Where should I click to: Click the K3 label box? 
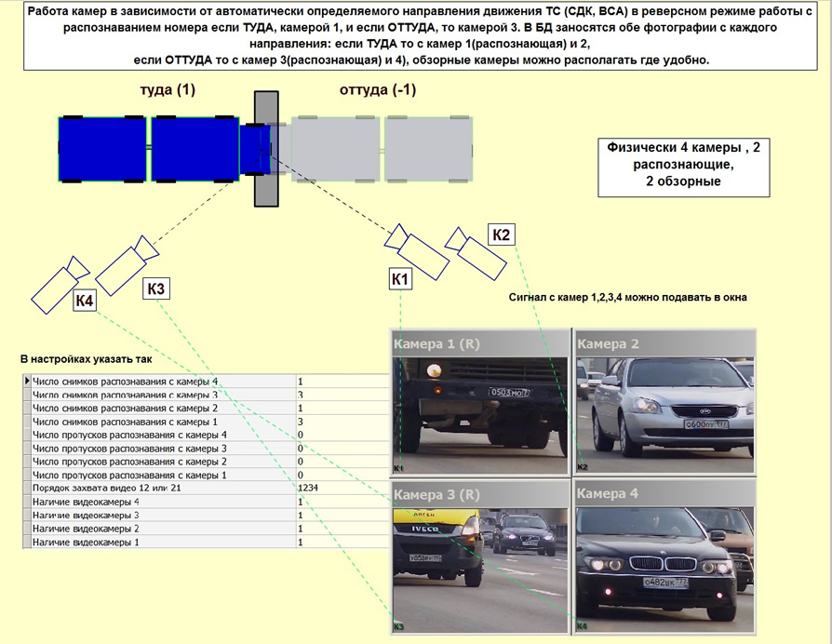click(155, 289)
